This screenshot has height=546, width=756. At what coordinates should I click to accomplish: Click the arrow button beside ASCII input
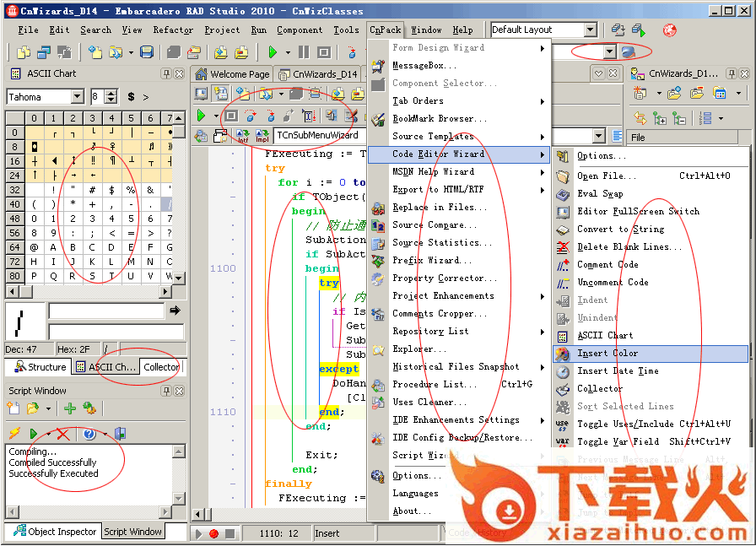pyautogui.click(x=175, y=311)
